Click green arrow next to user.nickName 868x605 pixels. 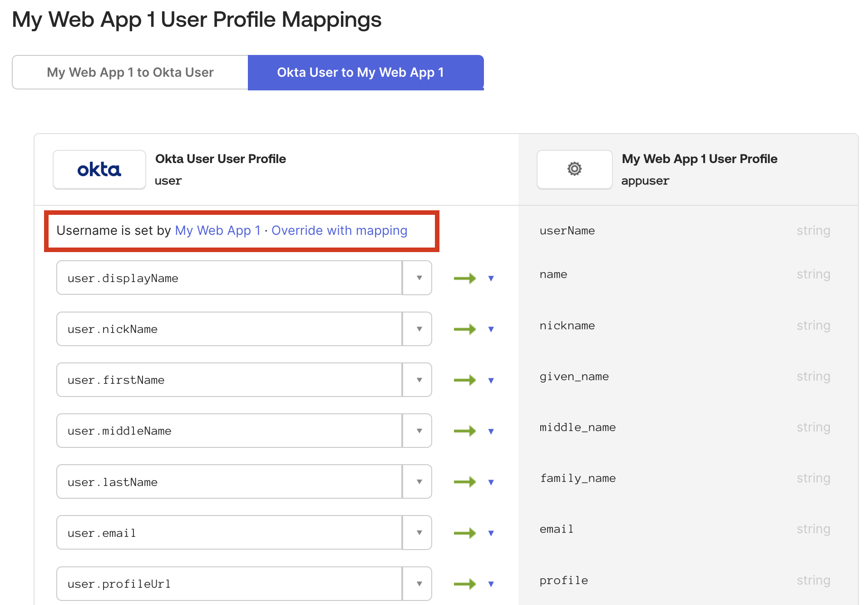tap(465, 329)
